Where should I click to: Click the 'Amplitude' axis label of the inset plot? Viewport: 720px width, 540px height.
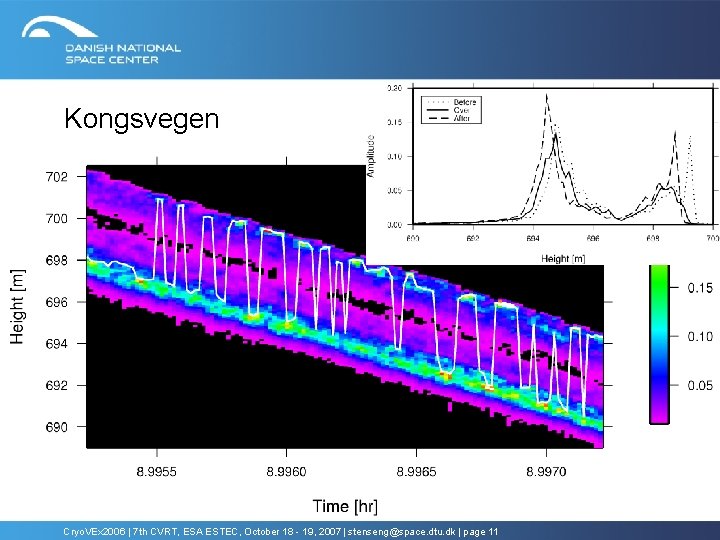click(x=371, y=156)
